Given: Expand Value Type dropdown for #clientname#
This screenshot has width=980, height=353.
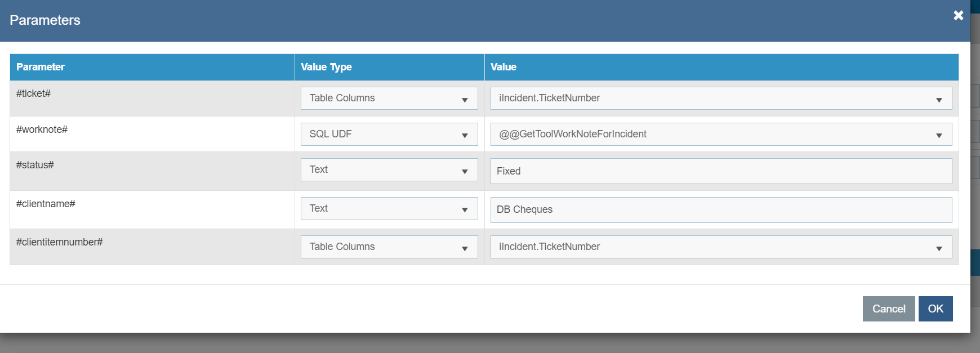Looking at the screenshot, I should pos(389,209).
